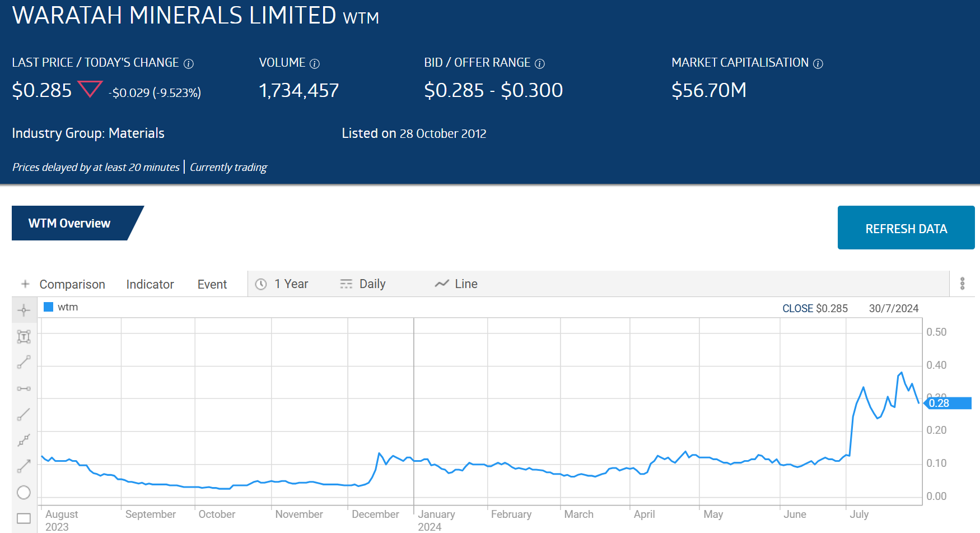Select the ray line drawing tool

tap(24, 414)
